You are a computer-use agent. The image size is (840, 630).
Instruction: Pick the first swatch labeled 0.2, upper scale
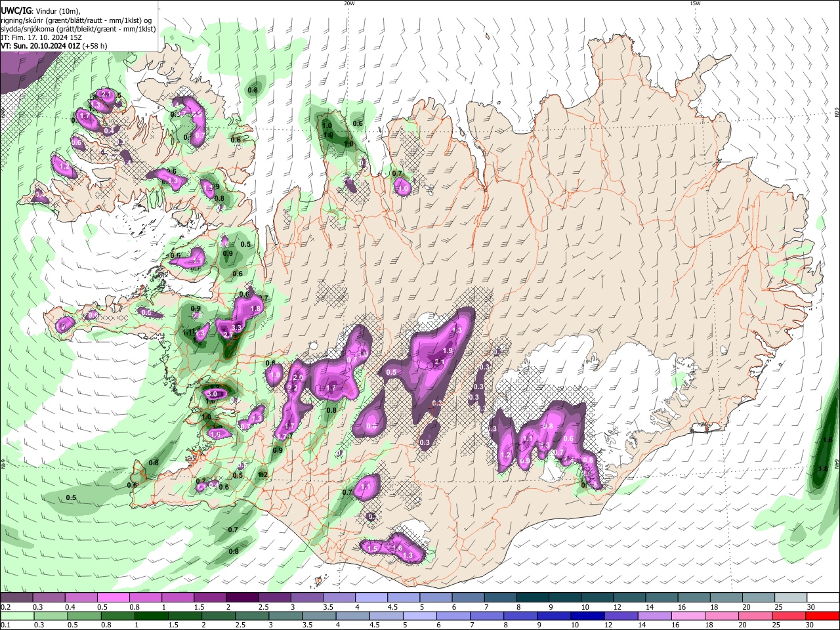point(16,597)
